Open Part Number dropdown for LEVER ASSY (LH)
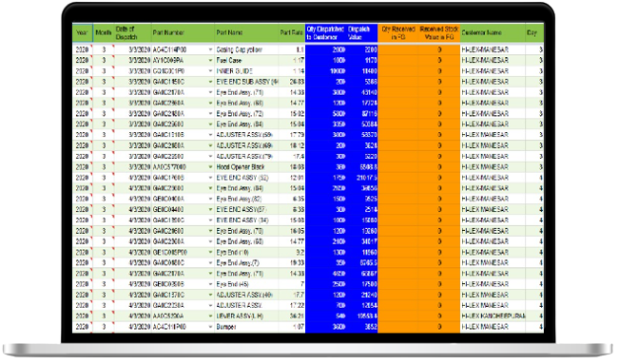 tap(210, 316)
